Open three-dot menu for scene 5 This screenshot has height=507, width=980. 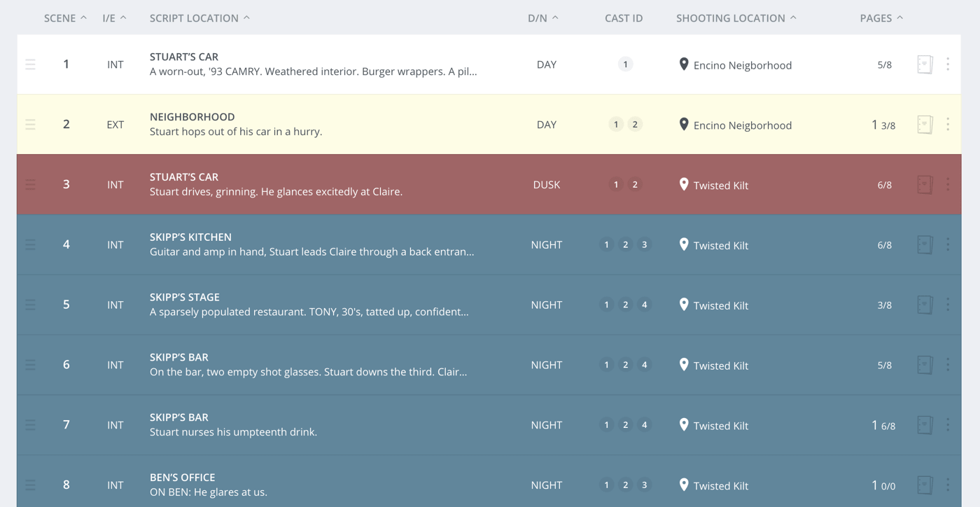click(948, 305)
